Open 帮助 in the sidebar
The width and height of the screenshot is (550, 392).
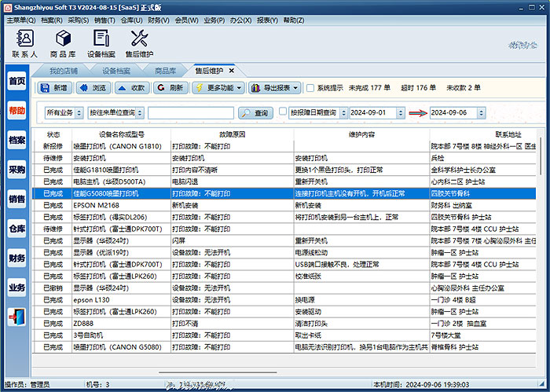[16, 111]
